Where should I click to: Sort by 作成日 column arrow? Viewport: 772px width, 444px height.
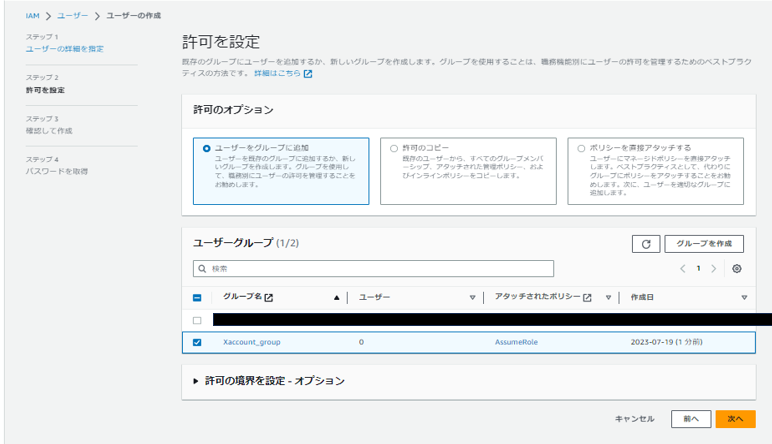coord(744,297)
